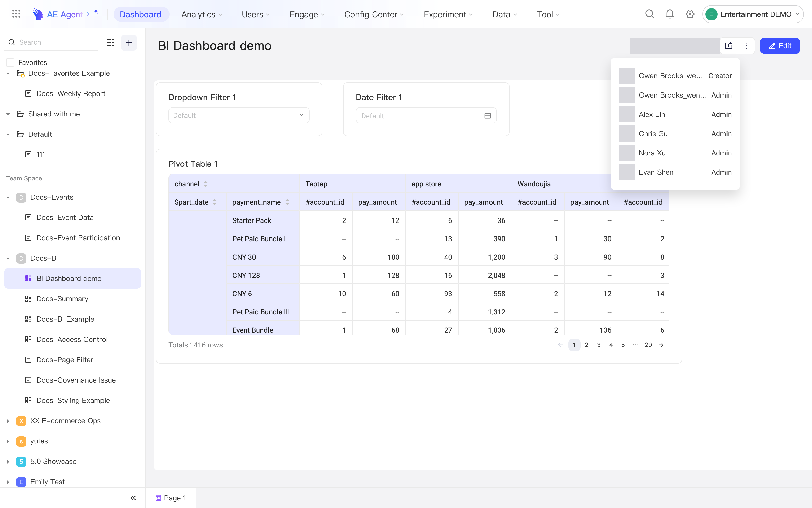Click the plus button to add dashboard
The width and height of the screenshot is (812, 508).
pos(129,42)
